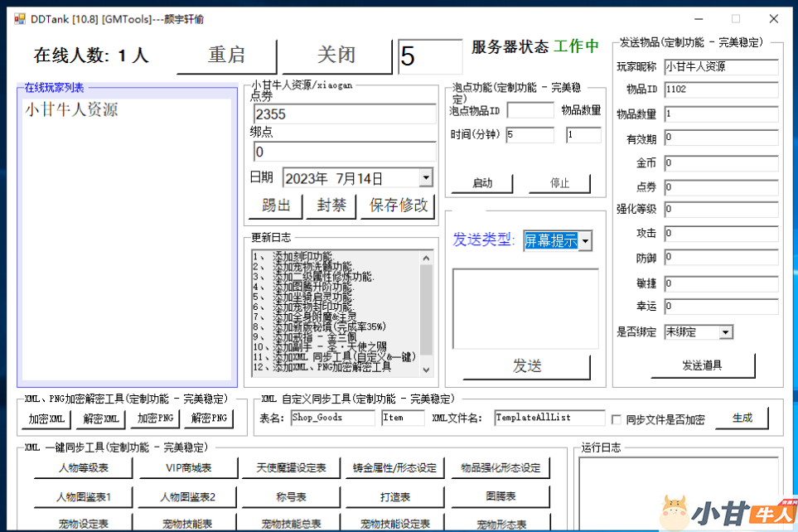798x532 pixels.
Task: Expand the 发送类型 dropdown
Action: (585, 240)
